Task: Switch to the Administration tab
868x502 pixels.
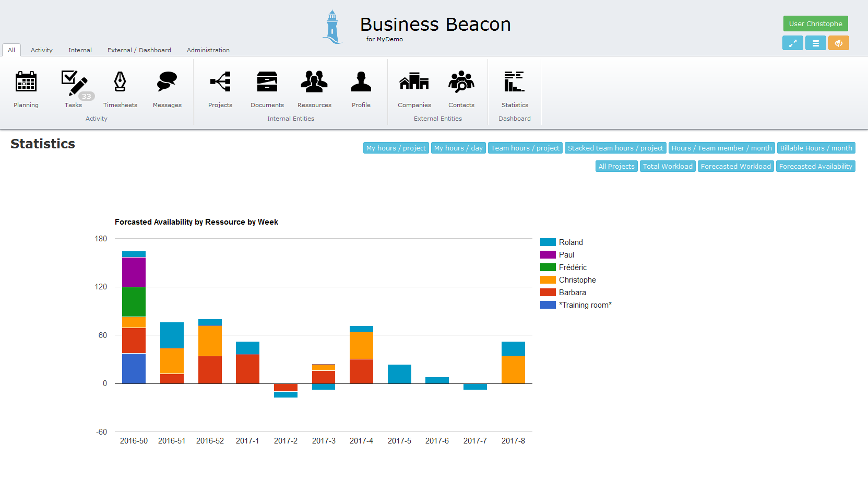Action: click(x=208, y=50)
